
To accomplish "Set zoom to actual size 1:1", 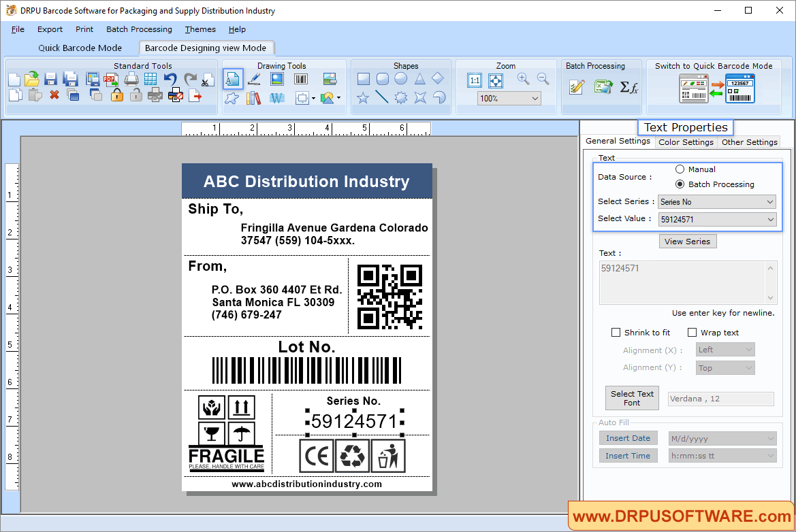I will pos(475,80).
